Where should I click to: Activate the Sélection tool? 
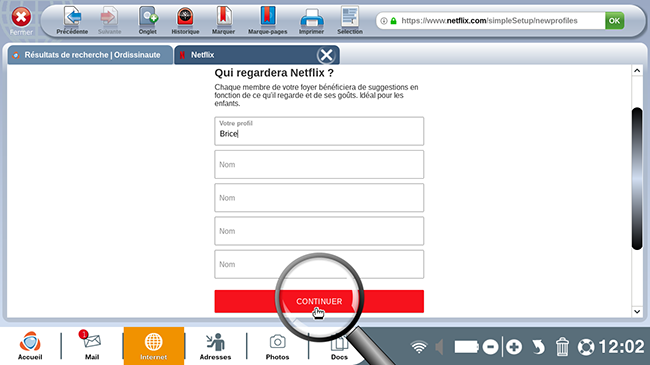click(350, 20)
